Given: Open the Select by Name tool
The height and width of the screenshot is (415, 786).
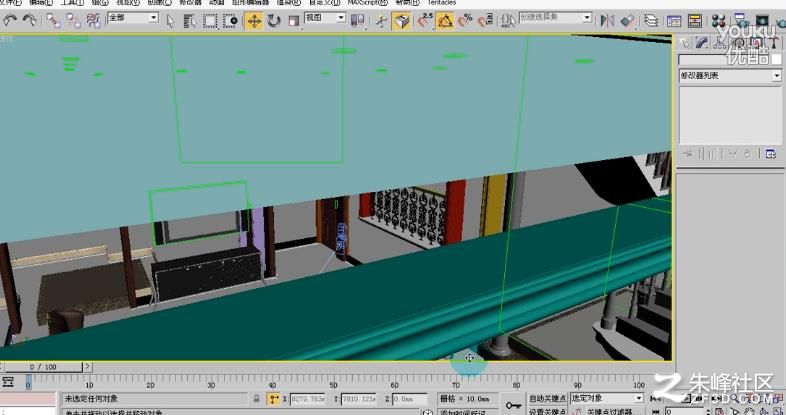Looking at the screenshot, I should [x=189, y=21].
